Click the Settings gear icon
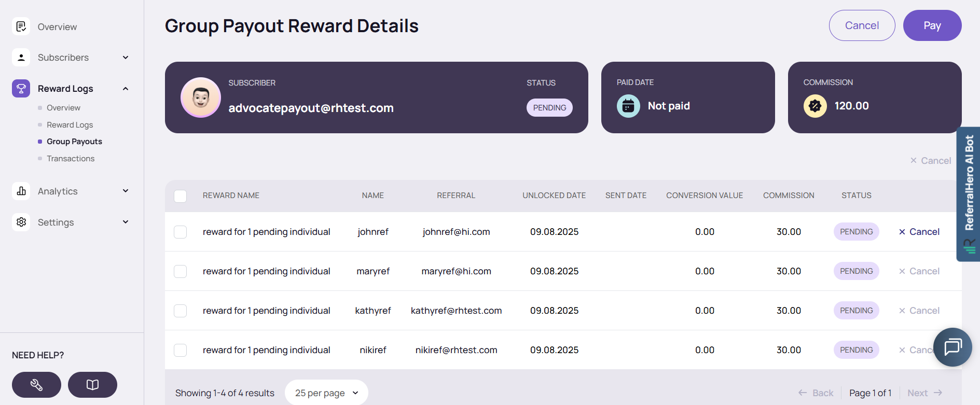The image size is (980, 405). click(21, 222)
